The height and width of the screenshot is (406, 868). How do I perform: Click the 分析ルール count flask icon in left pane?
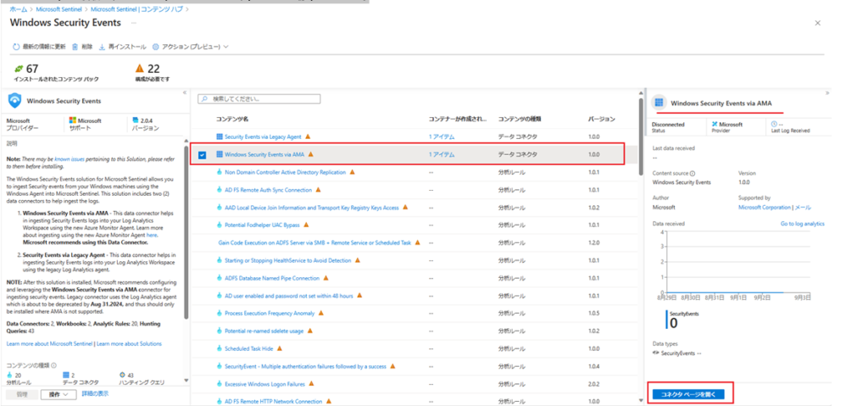click(x=8, y=375)
